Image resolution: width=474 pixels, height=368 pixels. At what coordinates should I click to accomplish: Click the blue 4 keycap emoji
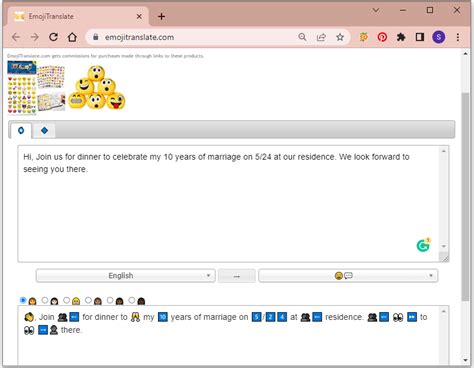pos(282,317)
